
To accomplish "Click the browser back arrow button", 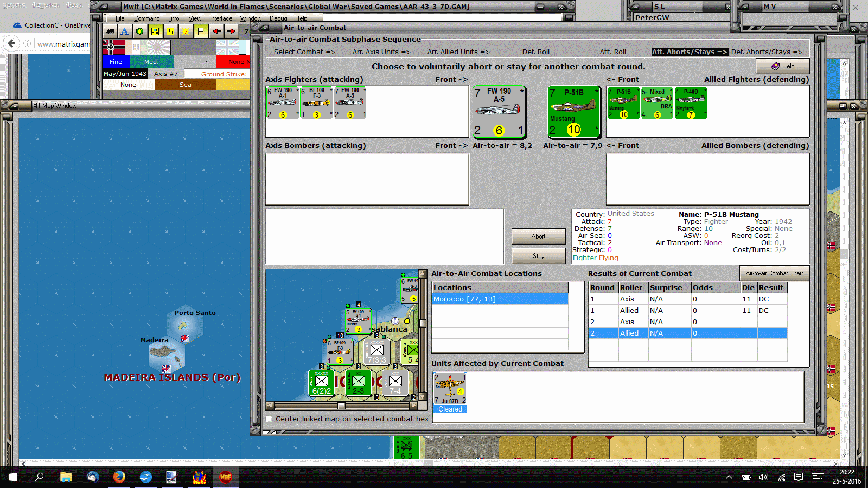I will click(x=11, y=43).
